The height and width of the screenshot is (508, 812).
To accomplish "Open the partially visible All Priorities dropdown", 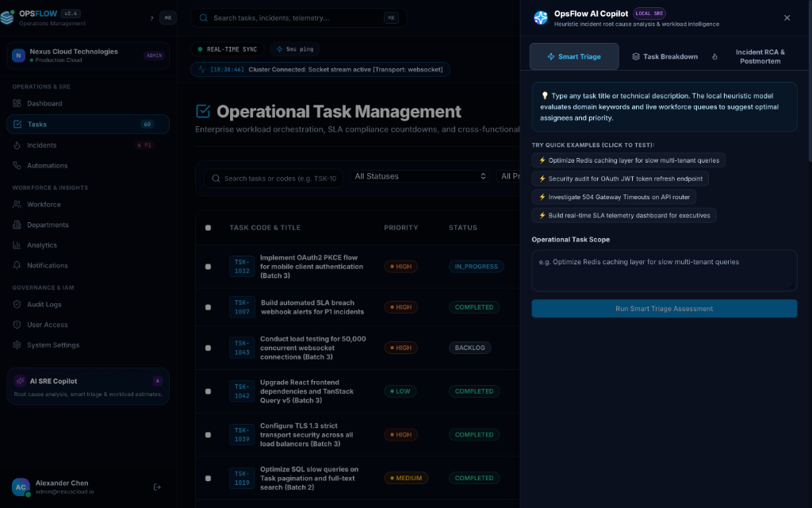I will click(508, 176).
